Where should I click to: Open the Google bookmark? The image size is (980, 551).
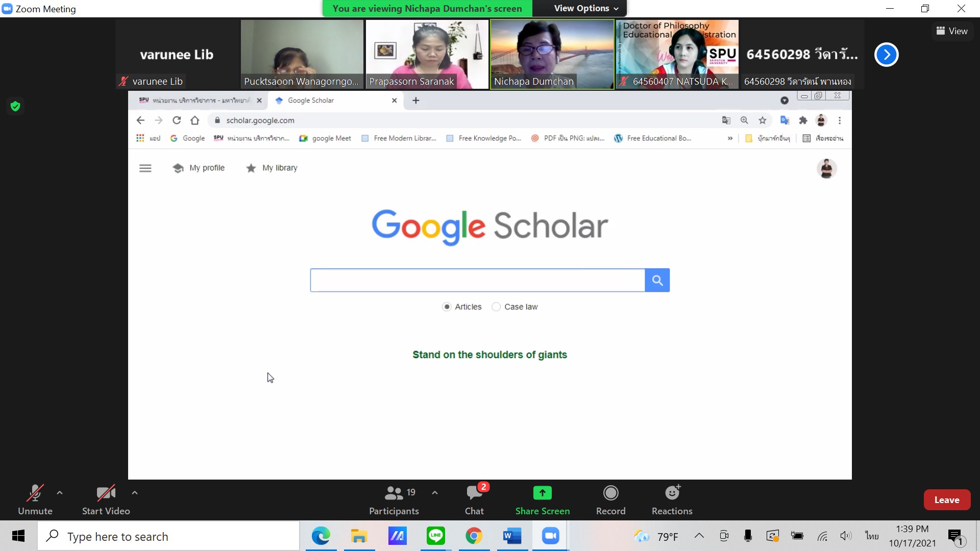(x=187, y=138)
